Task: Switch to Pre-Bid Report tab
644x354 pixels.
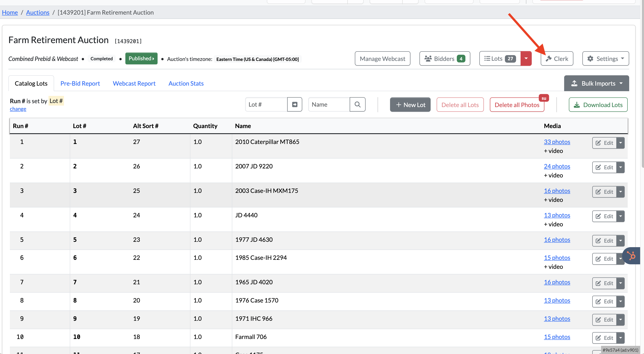Action: 80,83
